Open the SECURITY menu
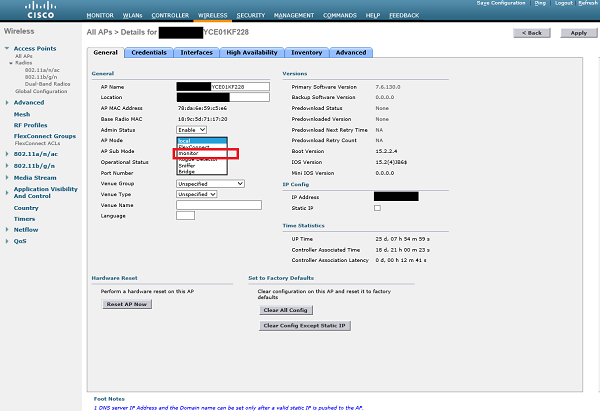The image size is (600, 411). coord(251,16)
